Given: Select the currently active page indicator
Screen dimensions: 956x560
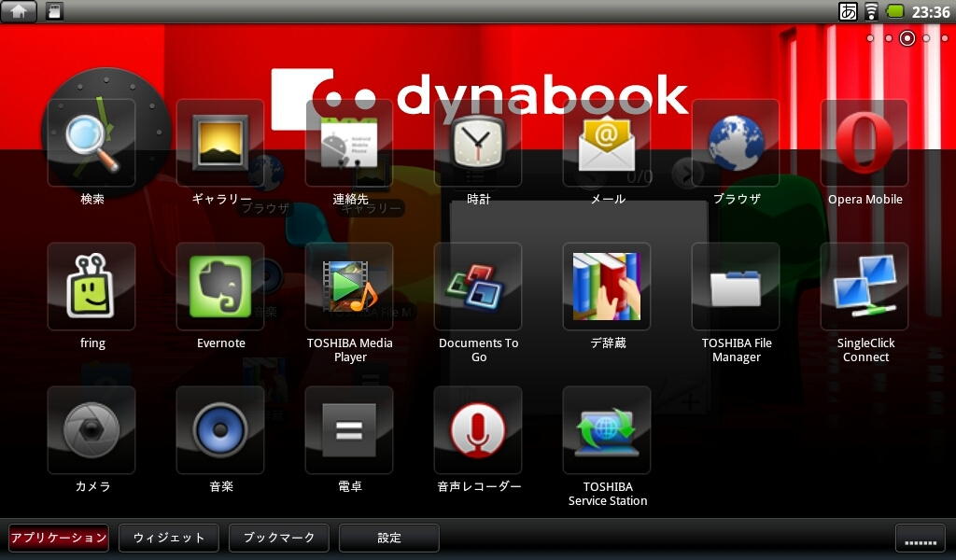Looking at the screenshot, I should [x=907, y=38].
